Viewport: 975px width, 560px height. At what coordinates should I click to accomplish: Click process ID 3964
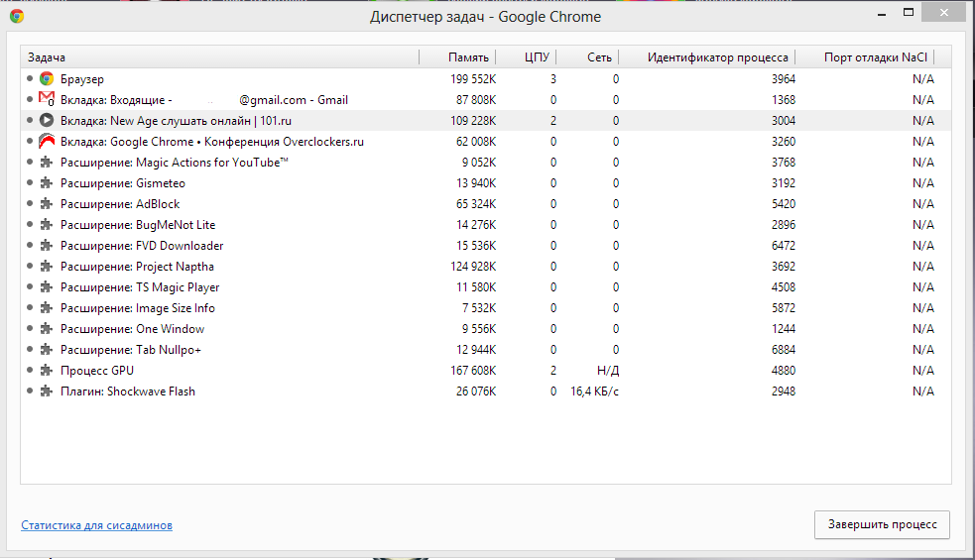784,79
